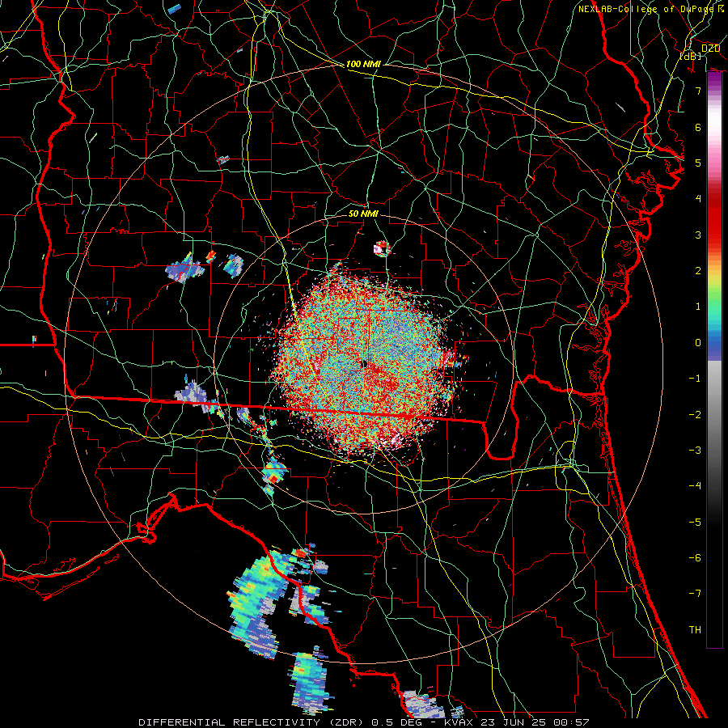The height and width of the screenshot is (728, 728).
Task: Select the "-5" value on the dB scale
Action: 695,523
